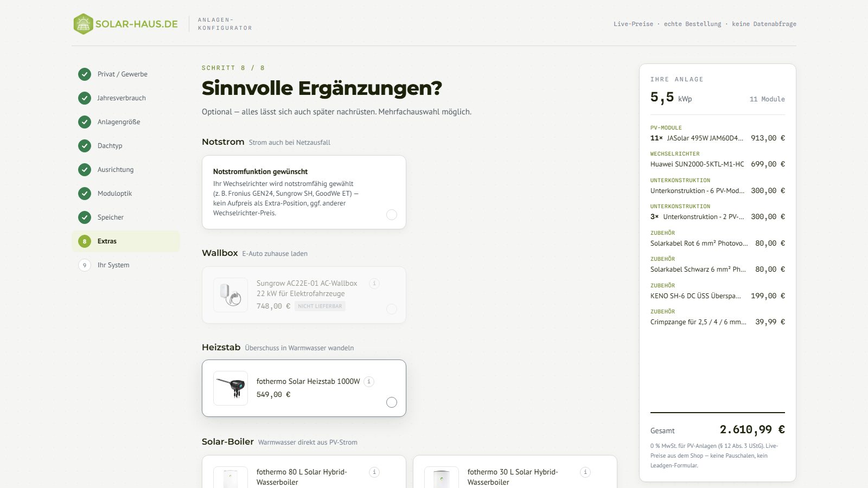
Task: Click the step 8 badge beside Extras
Action: (x=85, y=241)
